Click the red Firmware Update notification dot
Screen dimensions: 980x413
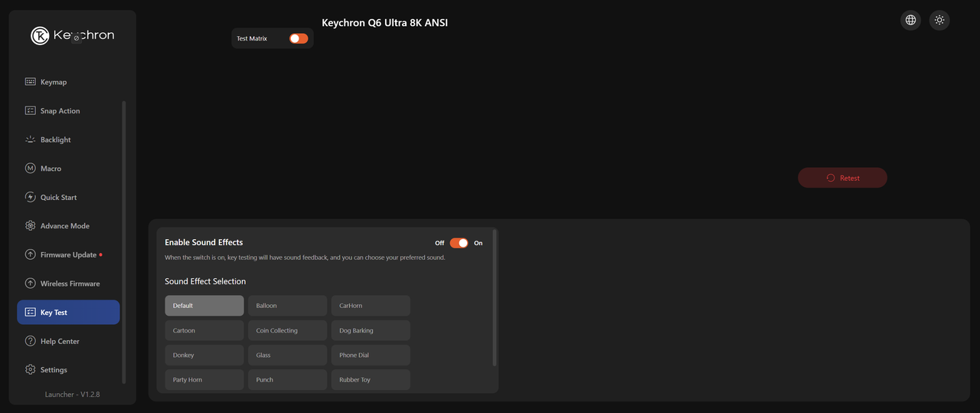click(x=101, y=254)
